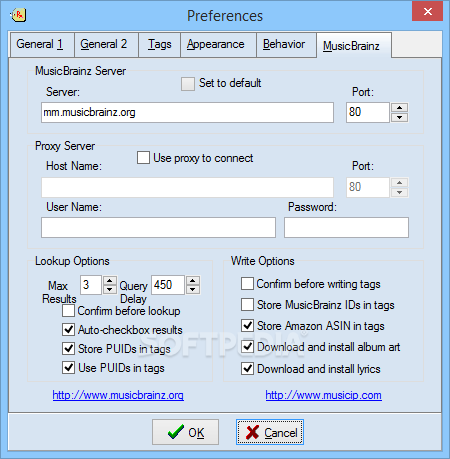Switch to the General 1 tab

click(x=42, y=45)
